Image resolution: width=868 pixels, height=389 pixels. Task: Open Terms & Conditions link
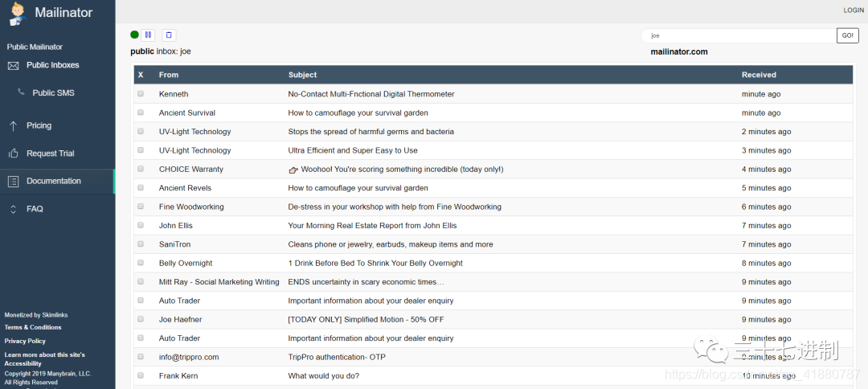click(x=33, y=327)
